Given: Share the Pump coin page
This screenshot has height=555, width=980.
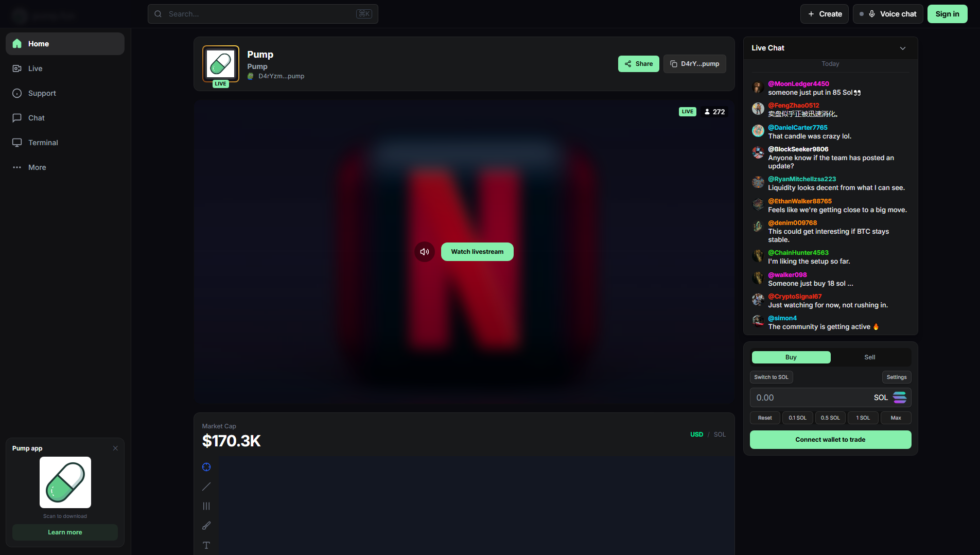Looking at the screenshot, I should [638, 64].
